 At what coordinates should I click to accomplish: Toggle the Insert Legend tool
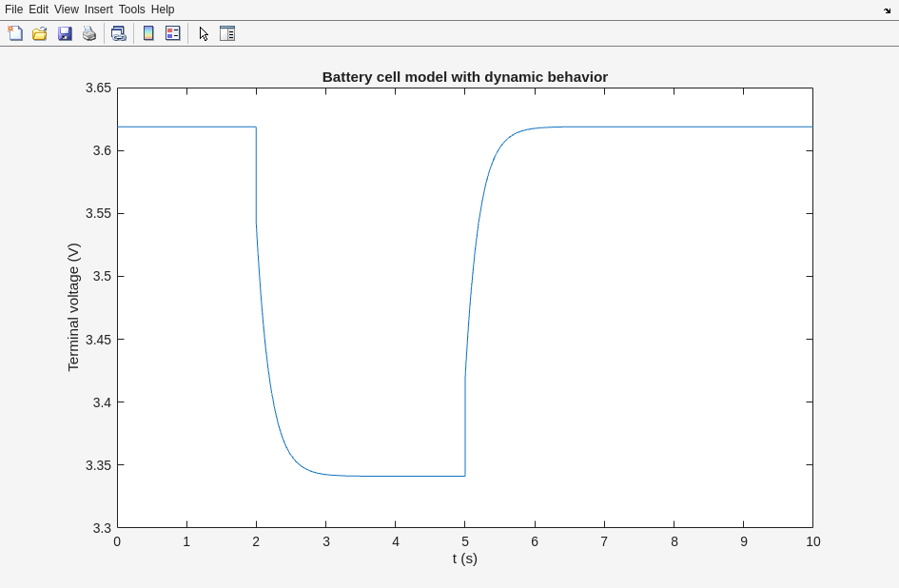point(173,33)
